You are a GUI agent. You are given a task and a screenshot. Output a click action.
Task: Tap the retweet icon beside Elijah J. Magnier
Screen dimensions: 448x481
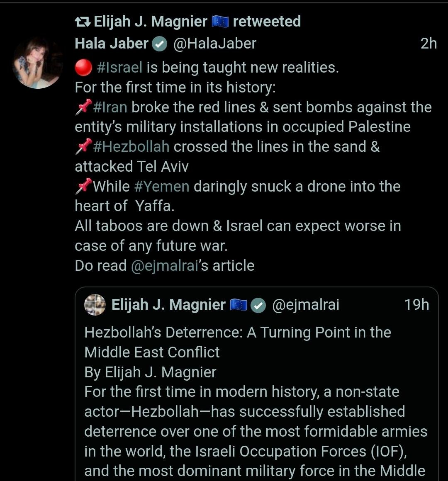click(x=83, y=22)
